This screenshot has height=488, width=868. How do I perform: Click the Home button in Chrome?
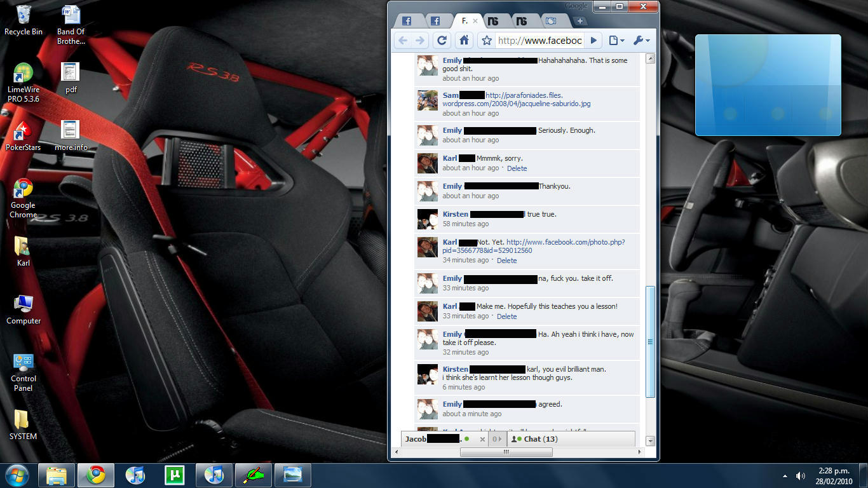click(x=465, y=41)
